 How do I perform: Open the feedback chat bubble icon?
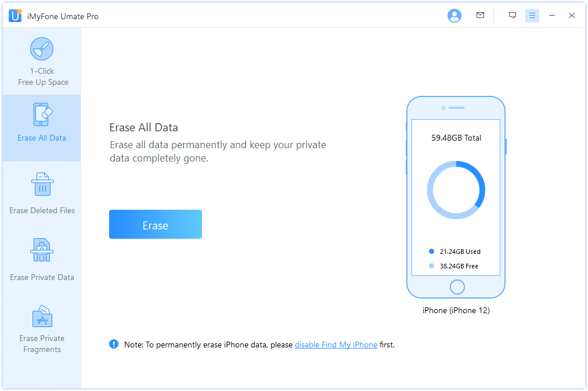click(x=513, y=16)
